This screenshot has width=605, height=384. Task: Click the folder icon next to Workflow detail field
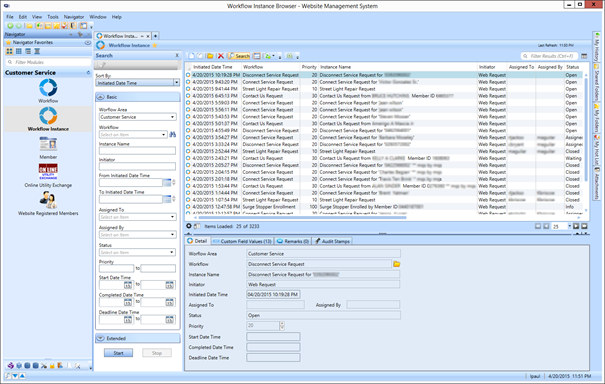pos(396,264)
